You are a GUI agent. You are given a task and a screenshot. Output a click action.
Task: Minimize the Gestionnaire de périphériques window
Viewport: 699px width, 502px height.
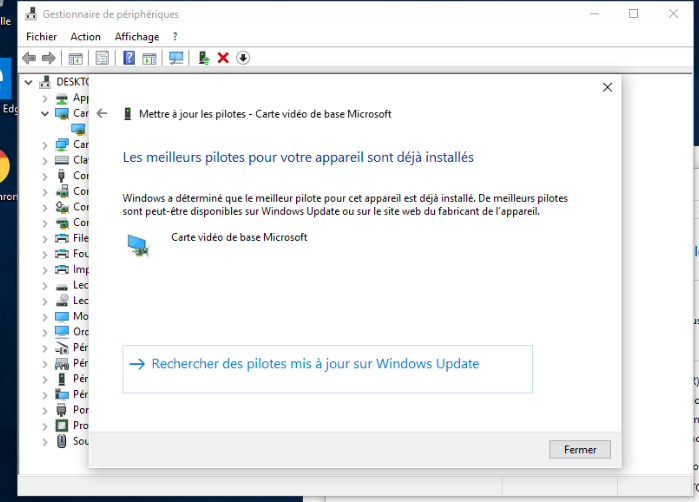tap(594, 14)
